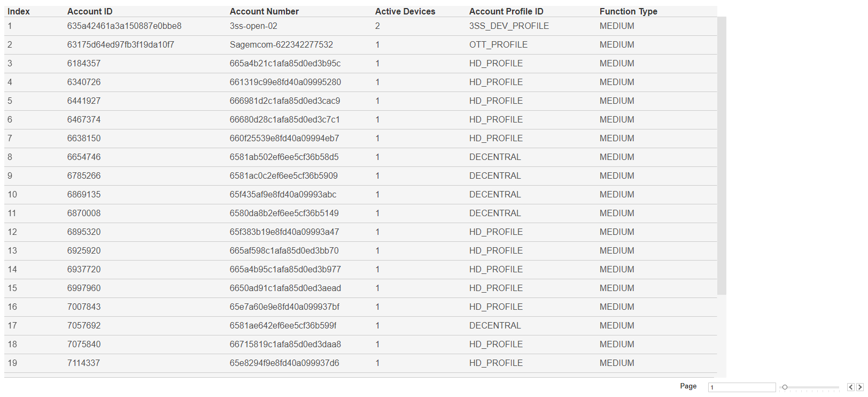The image size is (868, 397).
Task: Click the Page number input field
Action: pos(741,387)
